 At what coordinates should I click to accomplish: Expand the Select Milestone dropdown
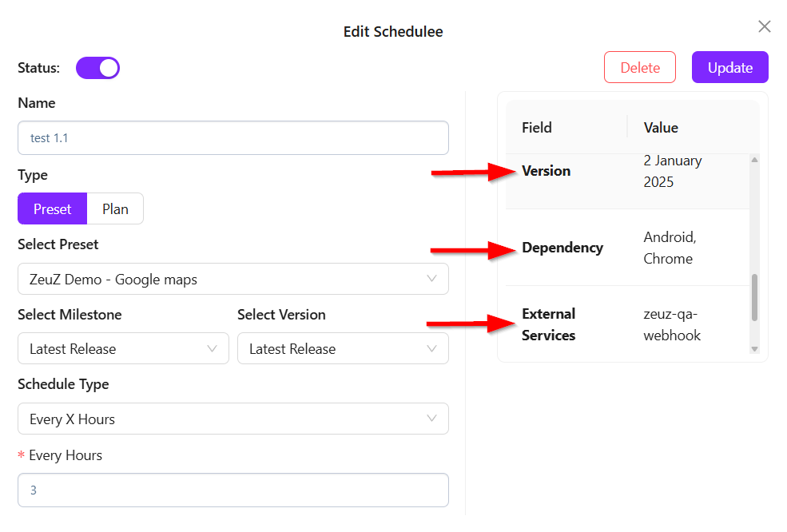[x=121, y=349]
